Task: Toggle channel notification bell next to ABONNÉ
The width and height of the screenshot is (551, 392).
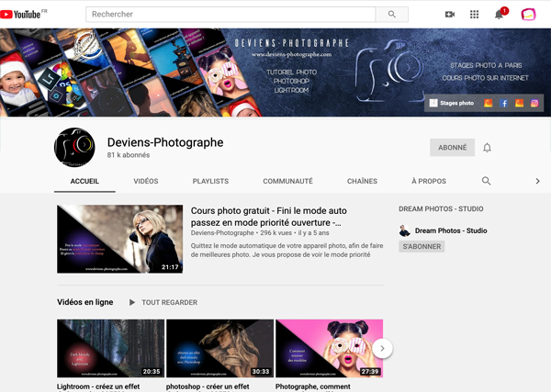Action: (x=487, y=148)
